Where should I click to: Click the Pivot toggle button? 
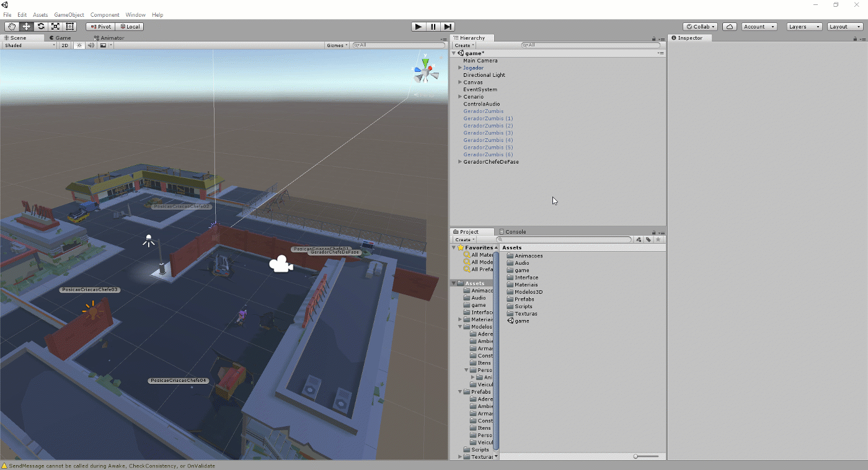click(100, 27)
